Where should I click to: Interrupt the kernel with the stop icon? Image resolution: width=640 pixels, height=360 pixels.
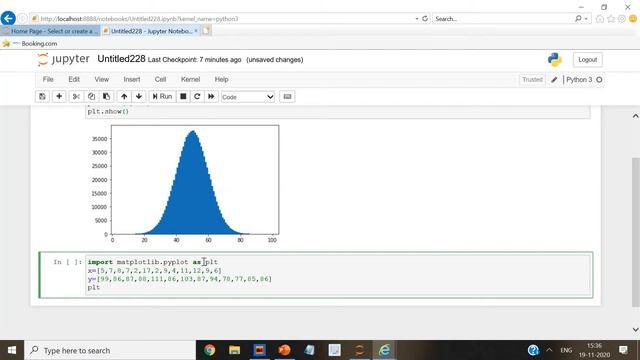tap(183, 97)
